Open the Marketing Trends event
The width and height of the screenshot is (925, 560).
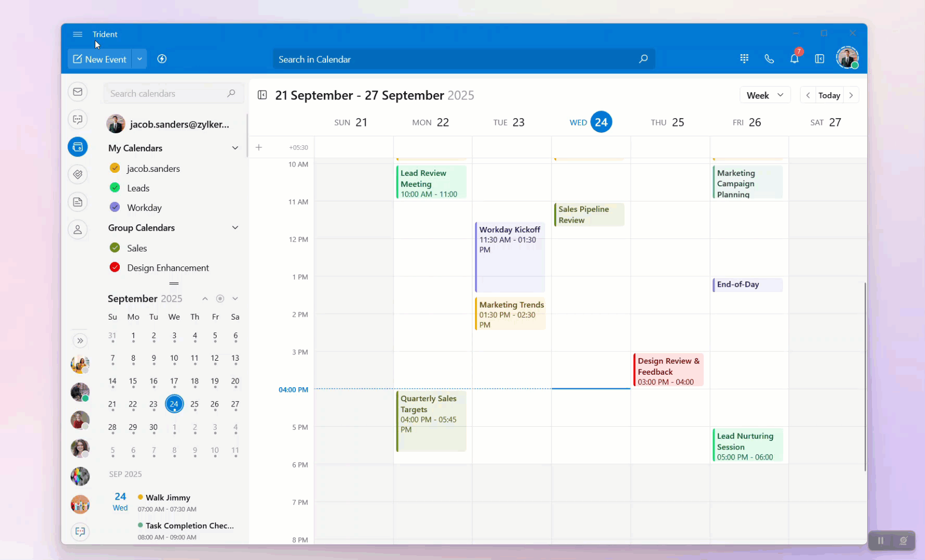click(x=510, y=314)
